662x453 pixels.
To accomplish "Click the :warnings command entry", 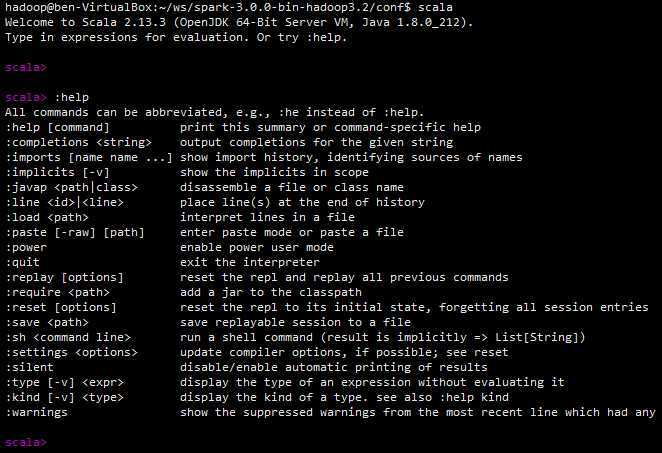I will 36,412.
